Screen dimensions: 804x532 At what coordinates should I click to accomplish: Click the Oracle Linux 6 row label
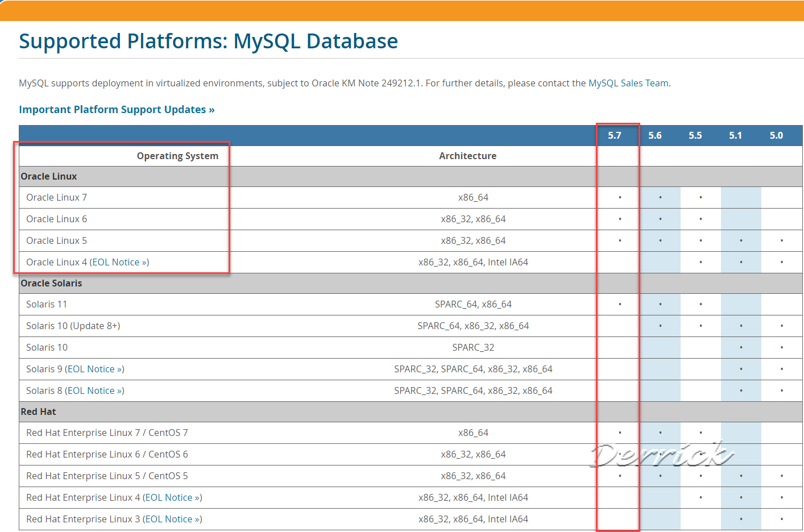[56, 219]
